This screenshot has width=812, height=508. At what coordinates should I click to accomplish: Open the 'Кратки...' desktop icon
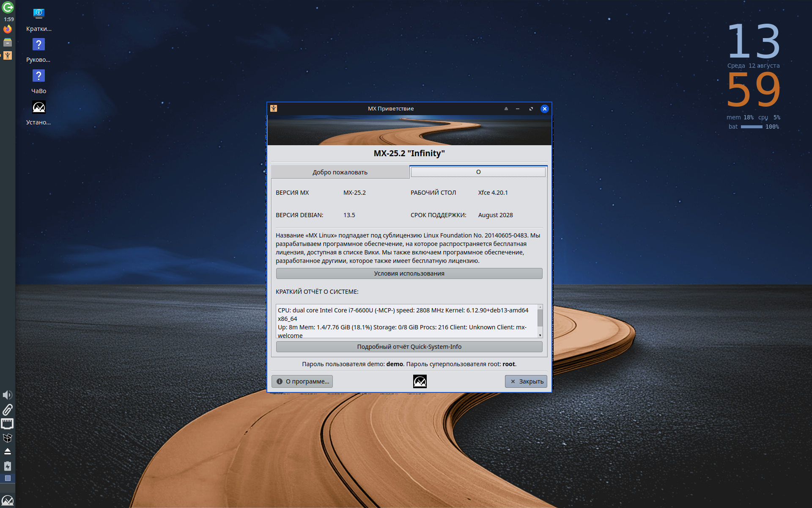click(38, 20)
